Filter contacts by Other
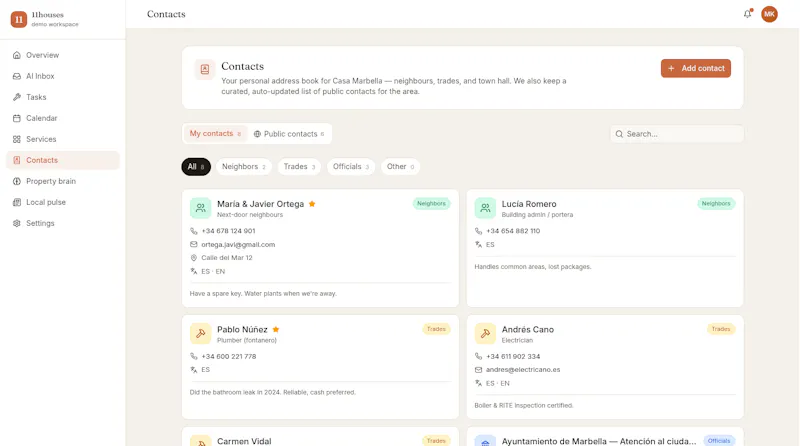 click(x=400, y=167)
